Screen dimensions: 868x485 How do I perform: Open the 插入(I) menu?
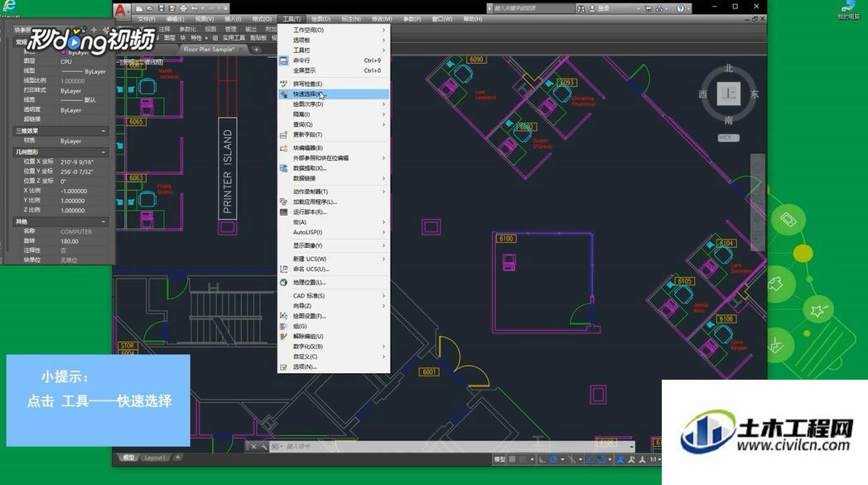click(233, 19)
